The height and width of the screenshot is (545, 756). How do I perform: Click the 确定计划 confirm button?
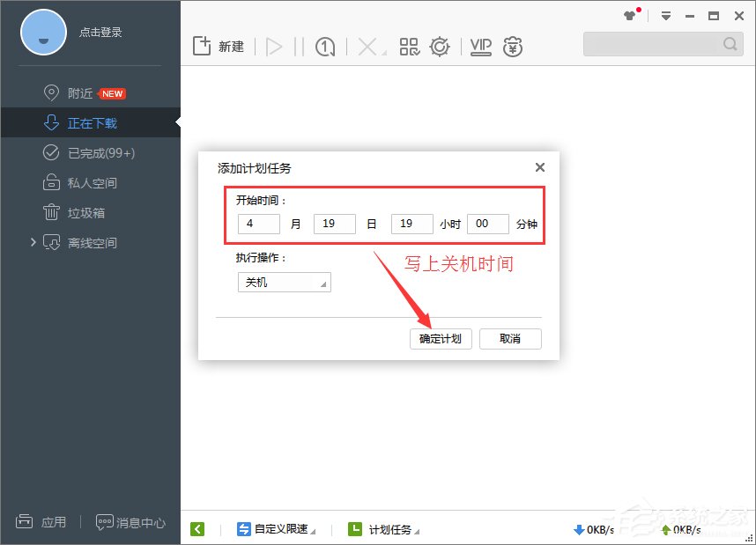440,338
